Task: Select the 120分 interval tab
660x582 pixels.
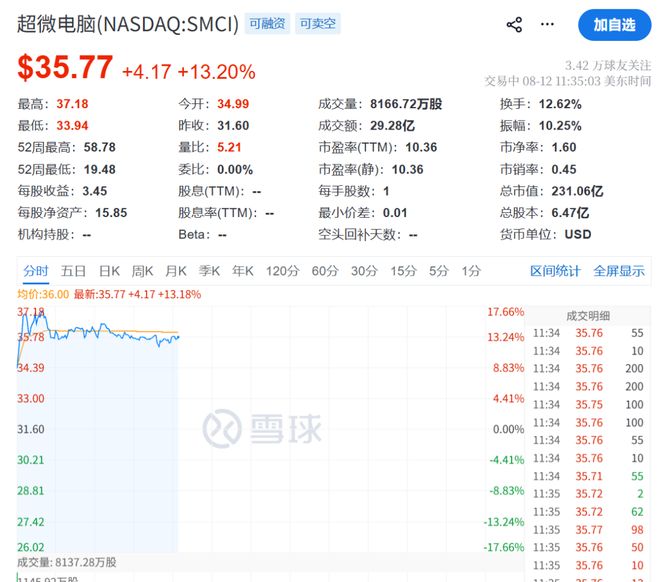Action: point(282,271)
